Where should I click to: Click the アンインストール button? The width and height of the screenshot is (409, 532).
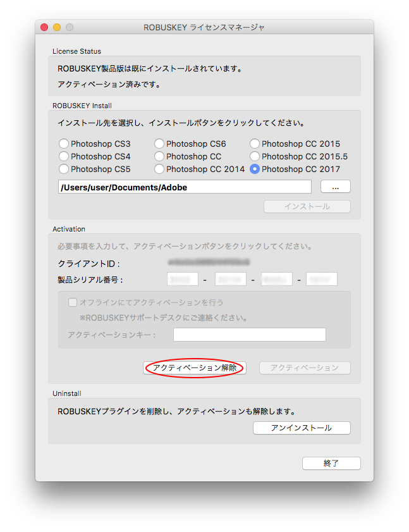point(302,428)
